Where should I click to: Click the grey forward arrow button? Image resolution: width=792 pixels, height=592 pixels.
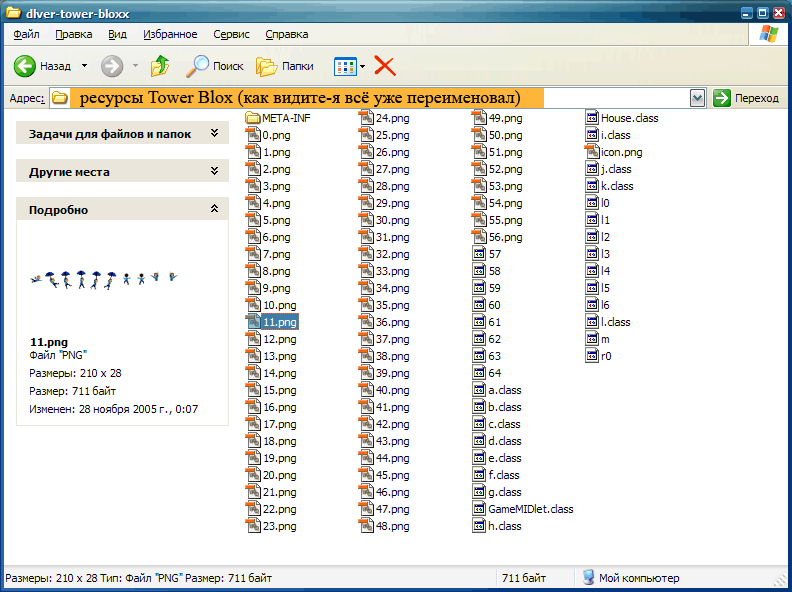[112, 66]
